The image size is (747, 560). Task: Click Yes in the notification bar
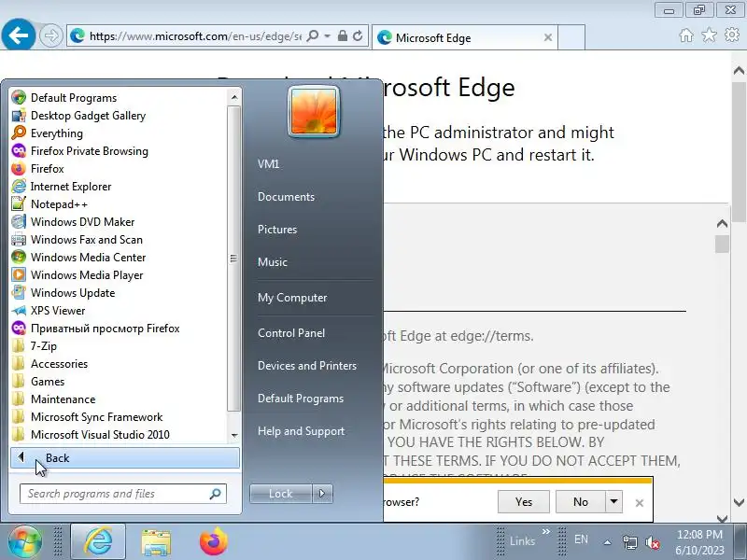(x=524, y=501)
